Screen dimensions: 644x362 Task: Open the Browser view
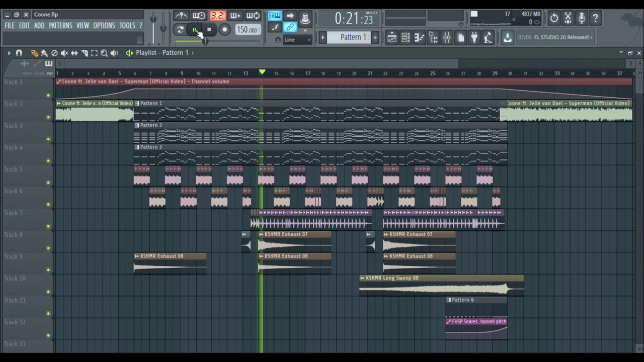tap(433, 38)
